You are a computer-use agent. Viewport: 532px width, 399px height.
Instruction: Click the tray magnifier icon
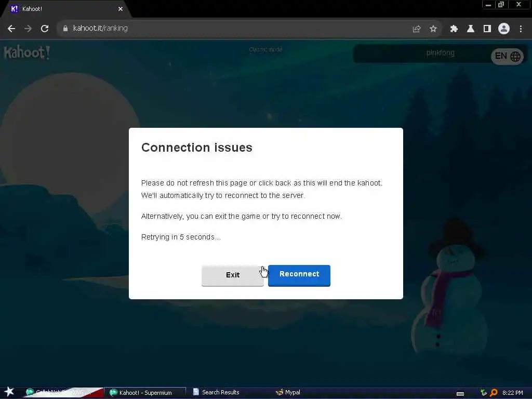(x=494, y=393)
